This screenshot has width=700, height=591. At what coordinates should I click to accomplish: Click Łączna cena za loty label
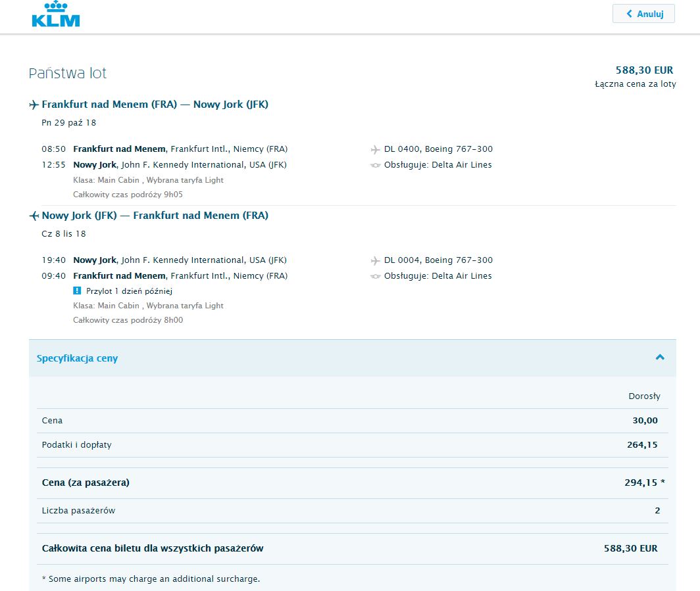(636, 84)
